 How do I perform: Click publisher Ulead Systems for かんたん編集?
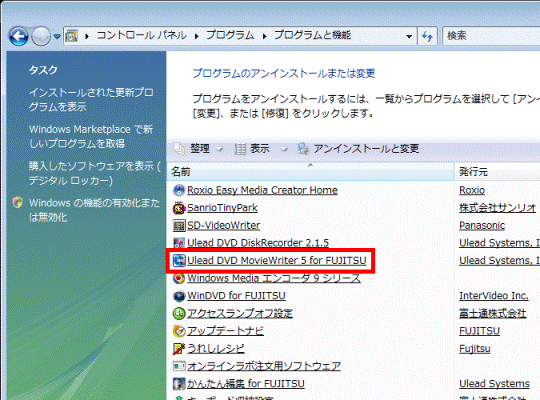click(494, 384)
